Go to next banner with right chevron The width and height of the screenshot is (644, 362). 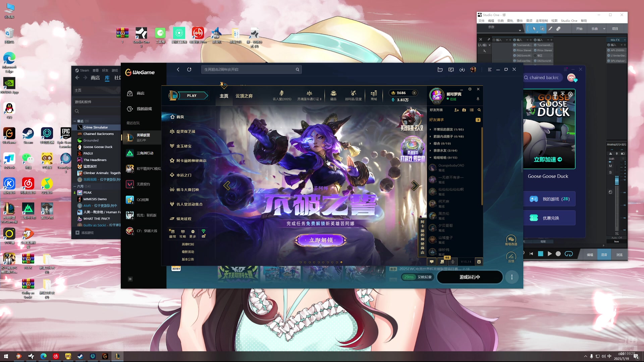click(415, 185)
